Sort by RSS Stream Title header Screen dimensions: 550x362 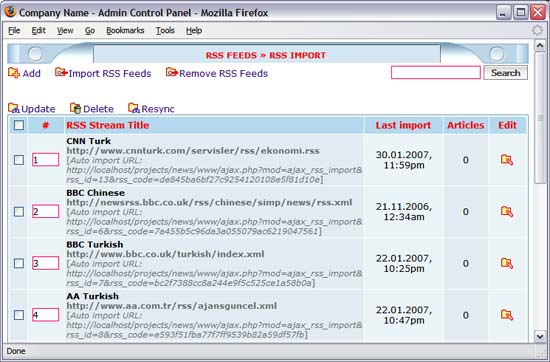(x=108, y=125)
